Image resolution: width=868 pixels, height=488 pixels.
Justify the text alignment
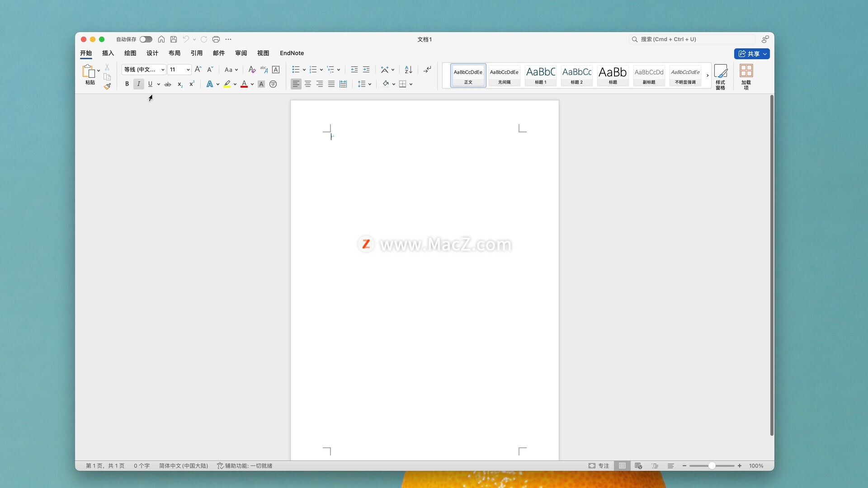pos(331,84)
